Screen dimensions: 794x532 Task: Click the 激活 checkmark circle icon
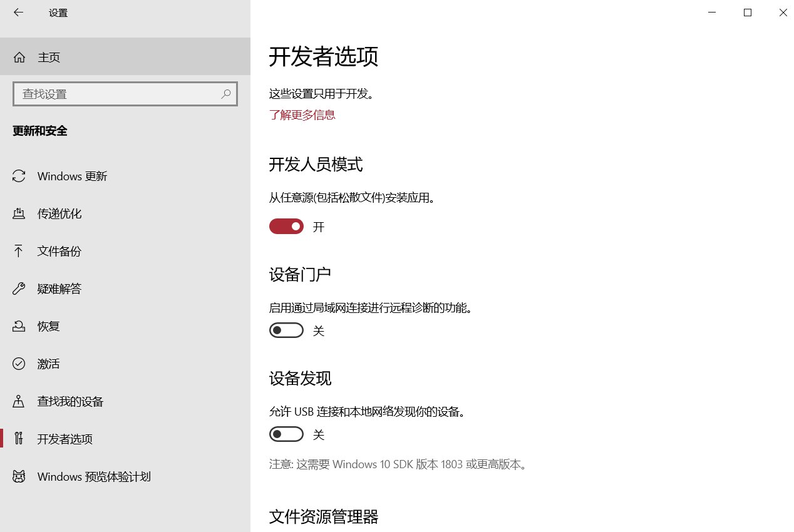pos(19,364)
